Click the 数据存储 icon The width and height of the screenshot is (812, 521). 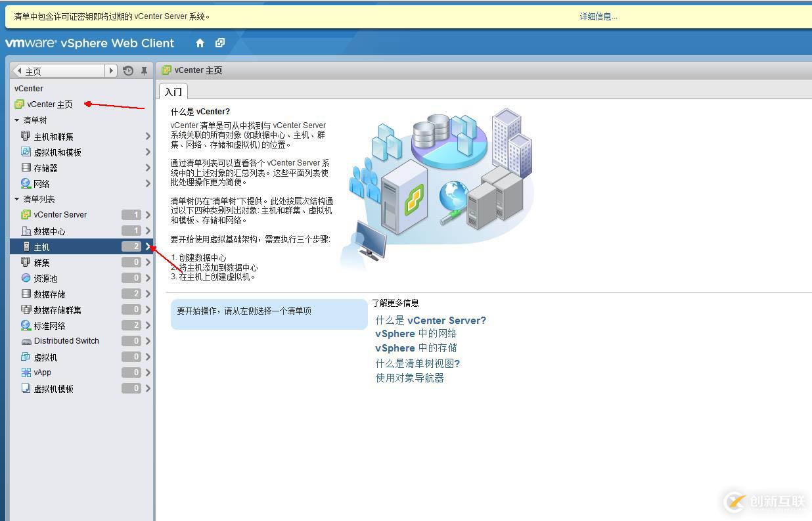(x=26, y=294)
